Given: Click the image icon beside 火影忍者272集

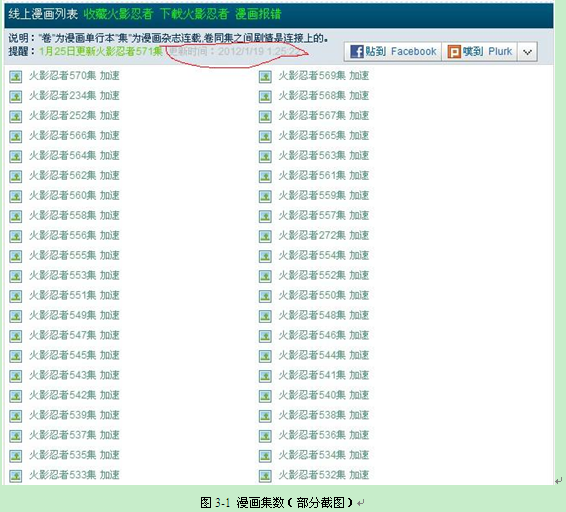Looking at the screenshot, I should [265, 236].
